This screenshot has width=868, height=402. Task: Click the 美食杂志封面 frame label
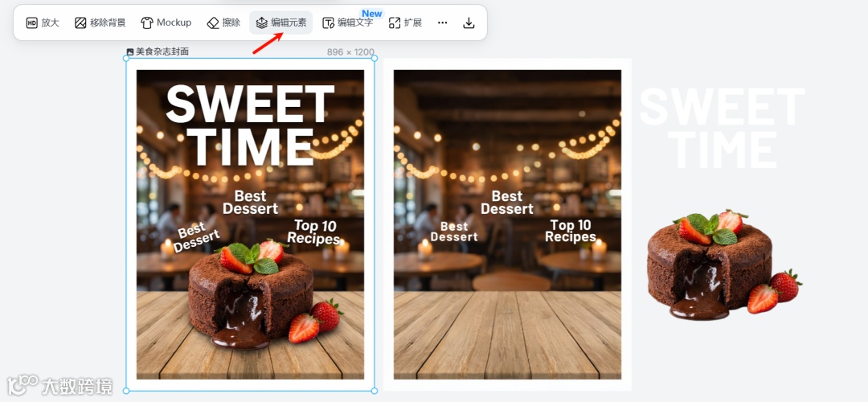[162, 51]
